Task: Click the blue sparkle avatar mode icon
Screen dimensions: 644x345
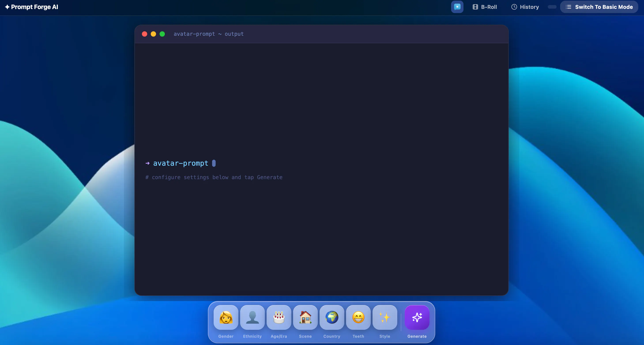Action: coord(457,7)
